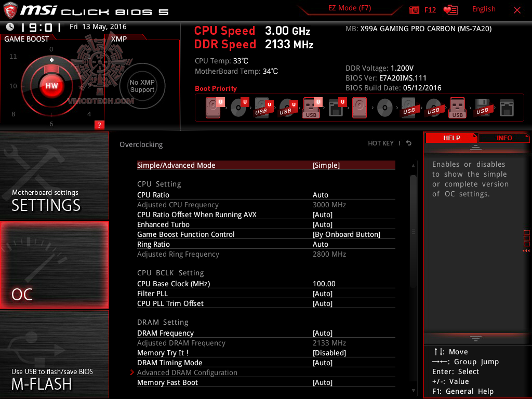Expand Advanced DRAM Configuration submenu
Image resolution: width=532 pixels, height=399 pixels.
coord(266,373)
